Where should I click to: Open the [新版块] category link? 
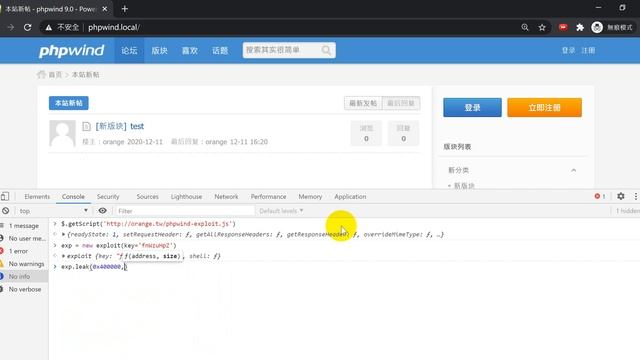111,126
